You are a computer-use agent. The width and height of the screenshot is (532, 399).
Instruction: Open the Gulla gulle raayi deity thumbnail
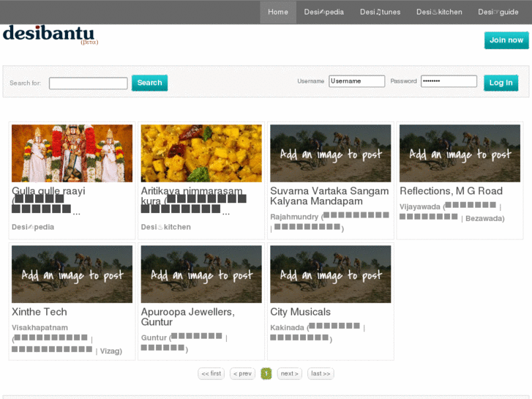(72, 153)
